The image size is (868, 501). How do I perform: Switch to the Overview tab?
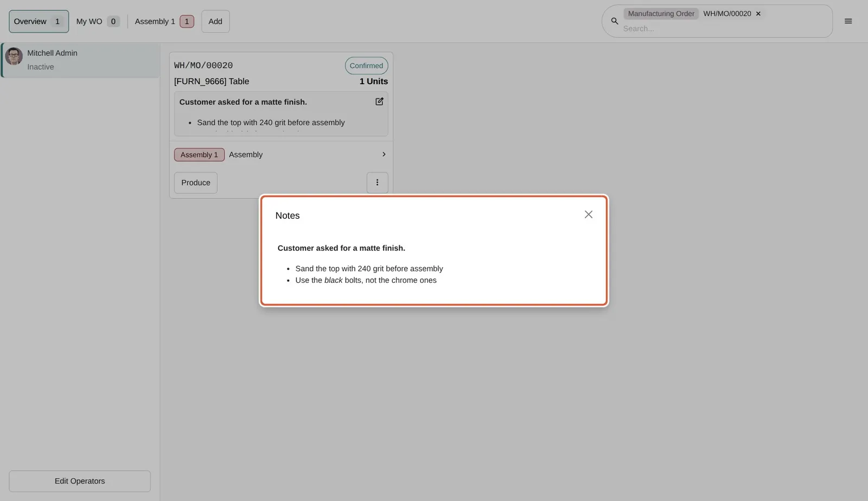(39, 21)
